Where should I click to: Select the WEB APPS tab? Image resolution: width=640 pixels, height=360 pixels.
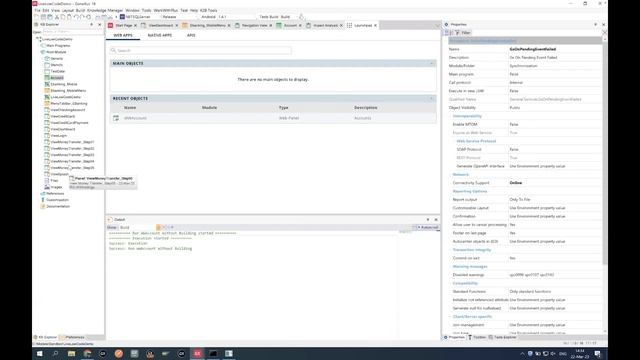123,36
